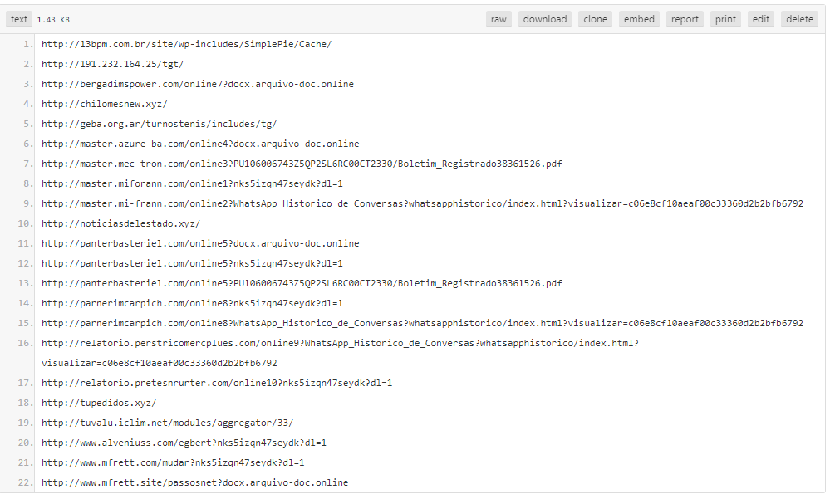The width and height of the screenshot is (830, 504).
Task: Click wrapped visualizar=c06e8cf10aeaf00c line under 16
Action: point(160,364)
